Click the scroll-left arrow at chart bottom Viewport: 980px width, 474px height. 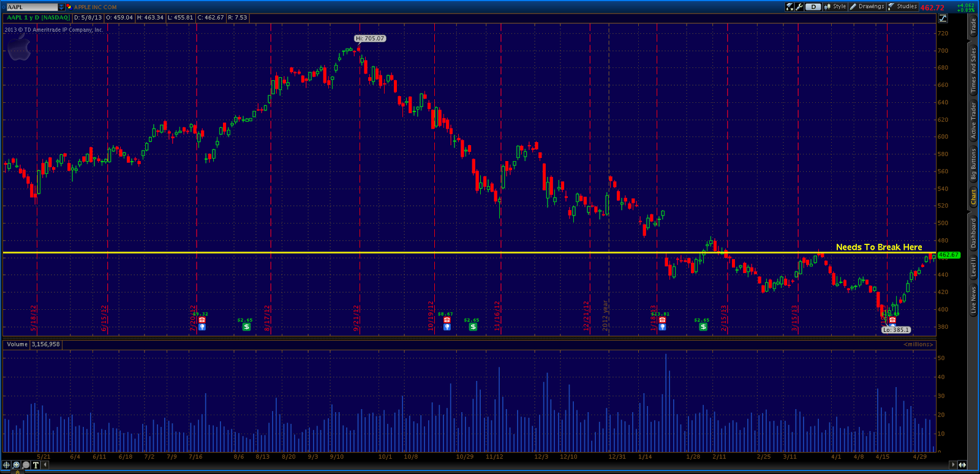45,465
